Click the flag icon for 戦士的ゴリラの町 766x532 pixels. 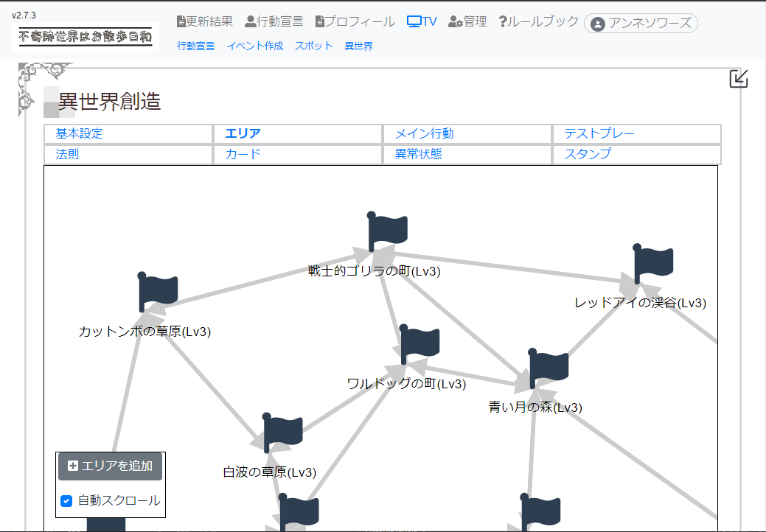387,232
